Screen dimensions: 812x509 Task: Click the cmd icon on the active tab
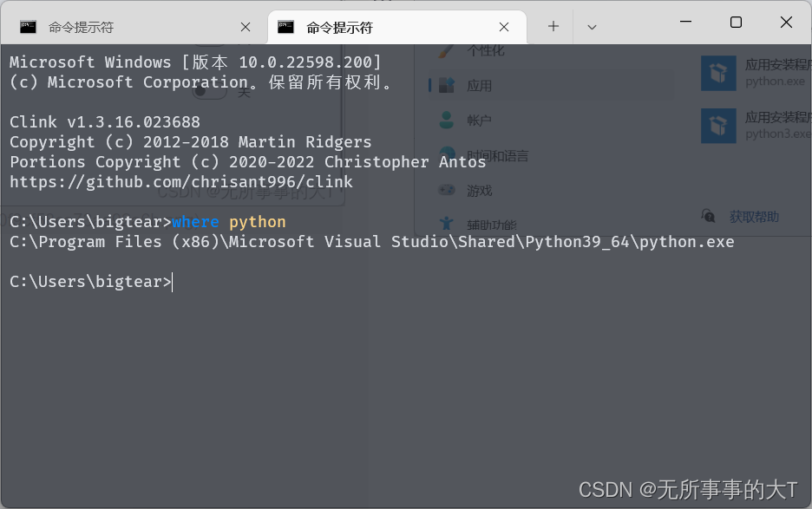(285, 27)
